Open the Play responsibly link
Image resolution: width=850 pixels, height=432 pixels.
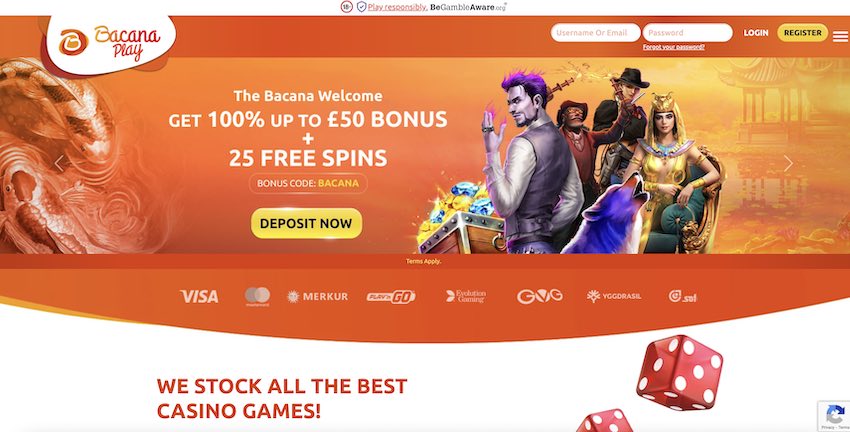coord(397,8)
